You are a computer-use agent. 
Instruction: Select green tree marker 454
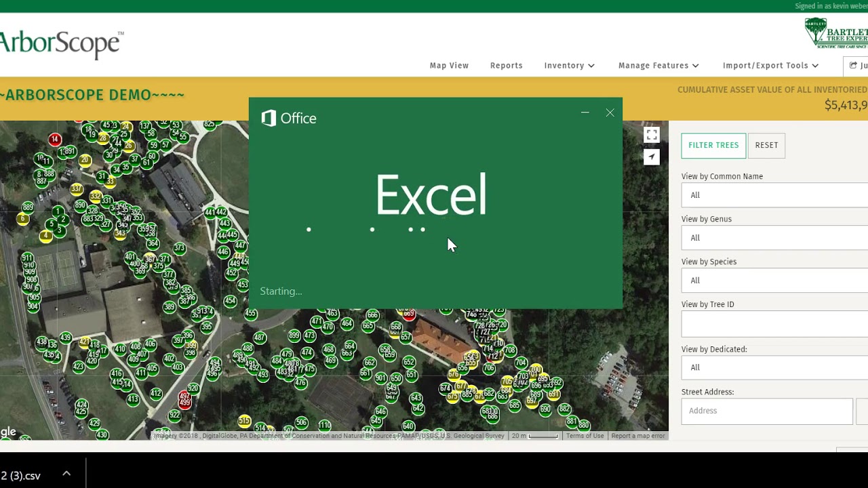pos(231,301)
